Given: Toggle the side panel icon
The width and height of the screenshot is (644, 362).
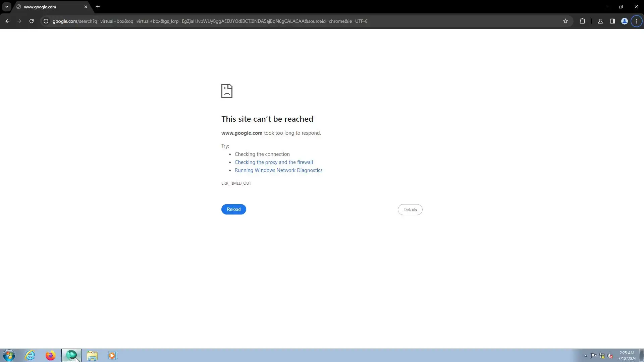Looking at the screenshot, I should point(612,21).
